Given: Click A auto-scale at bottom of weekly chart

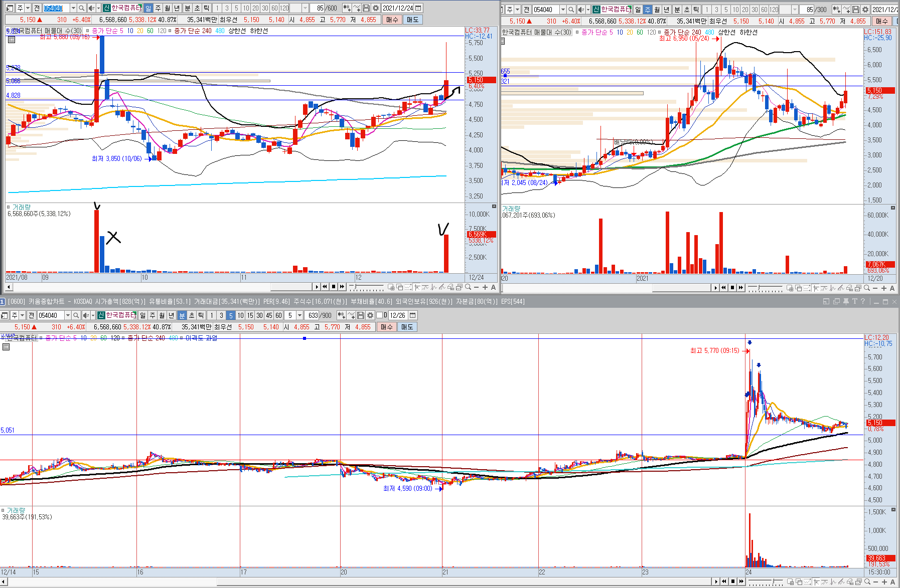Looking at the screenshot, I should [892, 288].
